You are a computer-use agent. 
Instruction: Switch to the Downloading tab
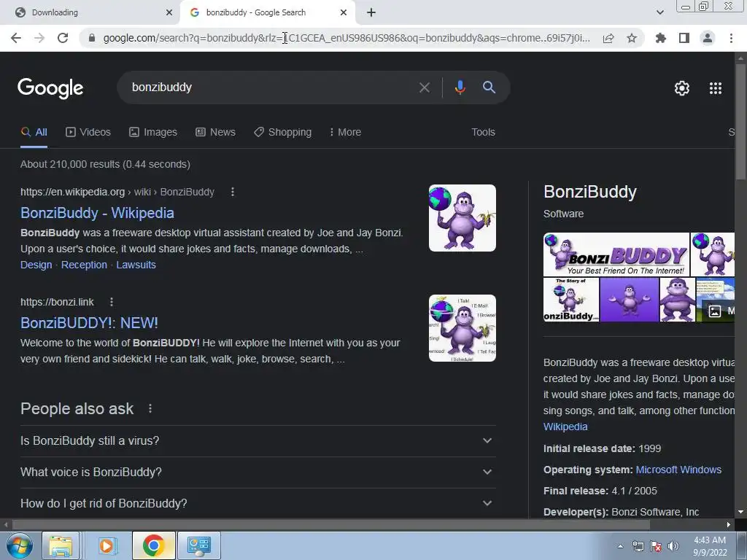click(90, 13)
